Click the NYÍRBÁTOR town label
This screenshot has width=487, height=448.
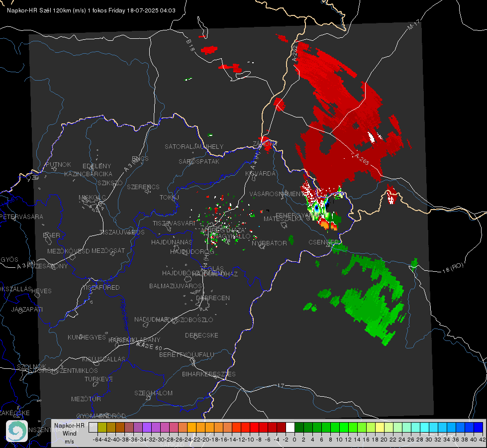269,243
